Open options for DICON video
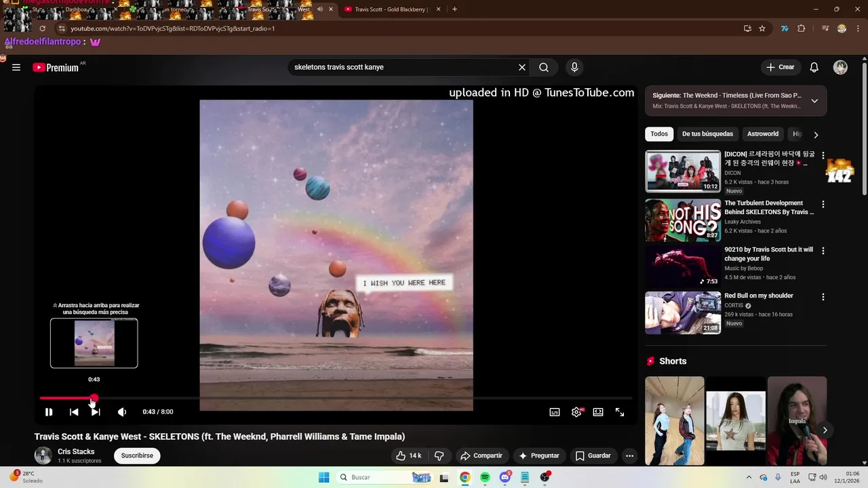The height and width of the screenshot is (488, 868). tap(823, 155)
